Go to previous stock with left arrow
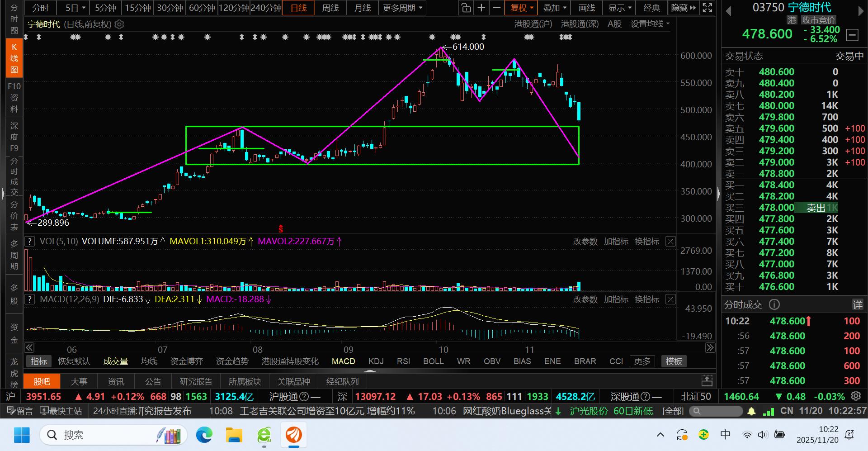The image size is (868, 451). 728,11
